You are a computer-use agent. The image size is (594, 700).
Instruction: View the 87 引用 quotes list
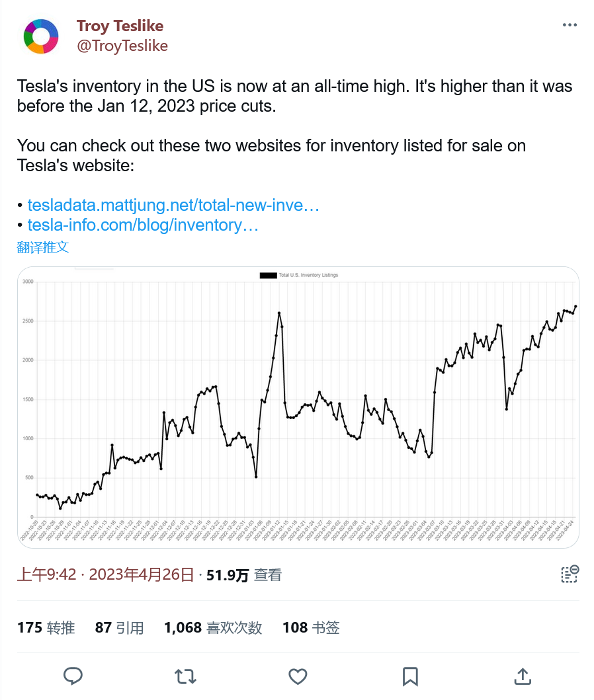[x=119, y=627]
